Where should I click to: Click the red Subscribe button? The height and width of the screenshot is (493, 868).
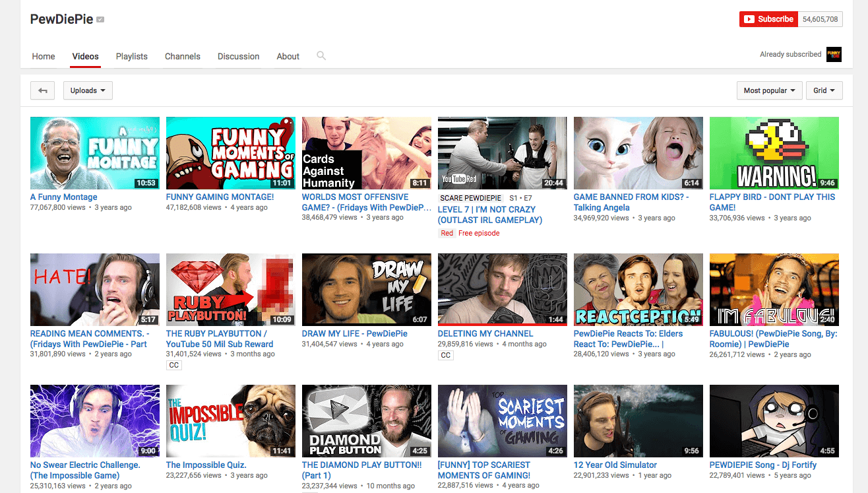[769, 19]
